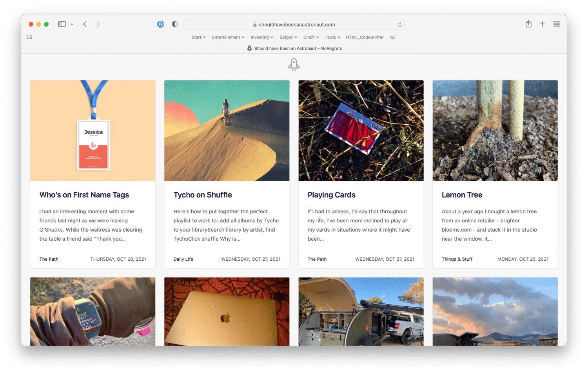Click the rocket logo on page

[294, 64]
